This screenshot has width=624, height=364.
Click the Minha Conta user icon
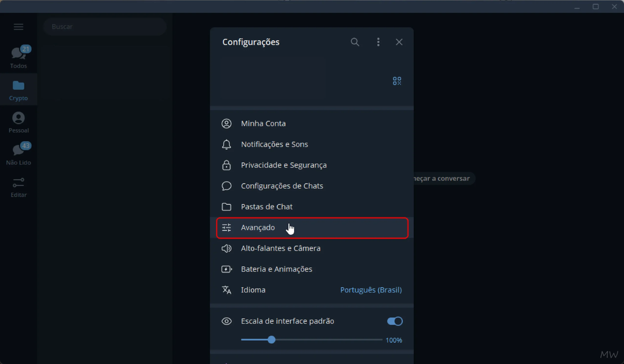click(226, 123)
